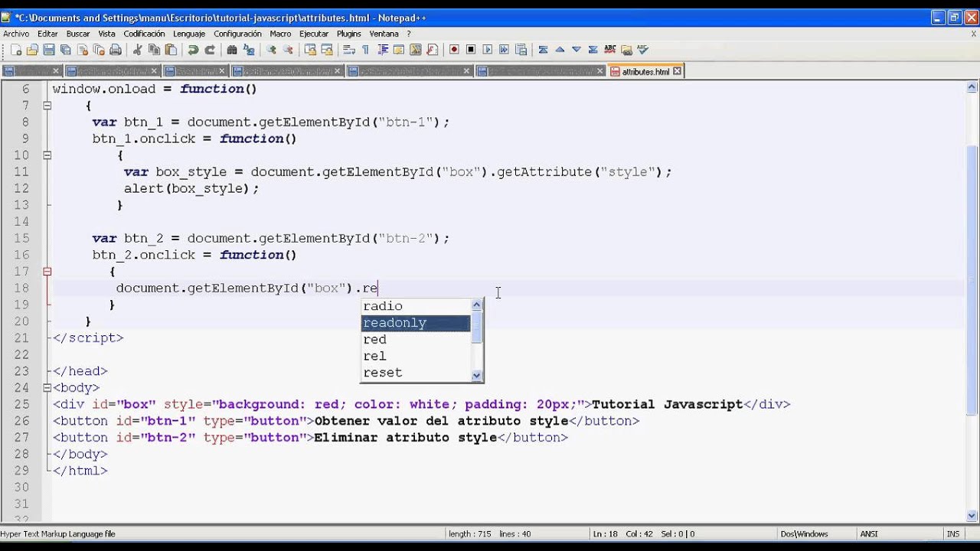Click the main editor vertical scrollbar thumb
This screenshot has height=551, width=980.
click(973, 279)
